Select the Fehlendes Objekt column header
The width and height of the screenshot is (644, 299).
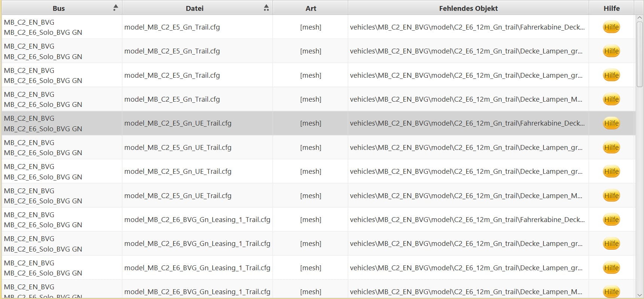click(x=468, y=8)
